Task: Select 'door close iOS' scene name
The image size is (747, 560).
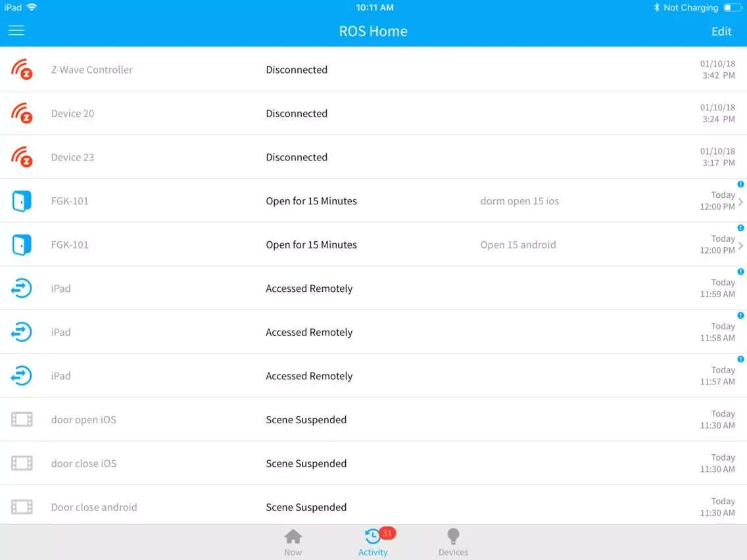Action: point(84,463)
